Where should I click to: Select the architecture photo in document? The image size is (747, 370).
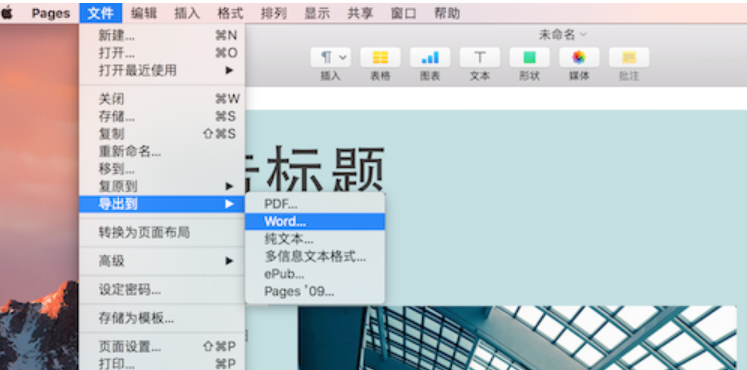[517, 338]
